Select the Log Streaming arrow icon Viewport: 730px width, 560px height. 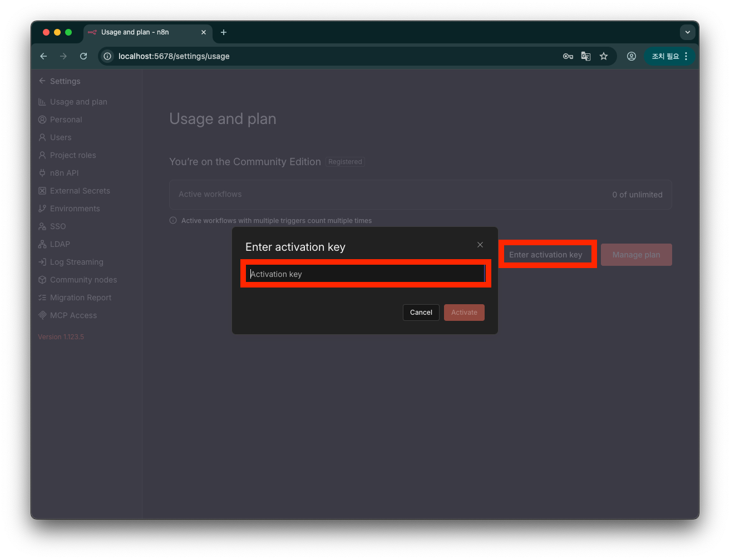click(x=42, y=262)
